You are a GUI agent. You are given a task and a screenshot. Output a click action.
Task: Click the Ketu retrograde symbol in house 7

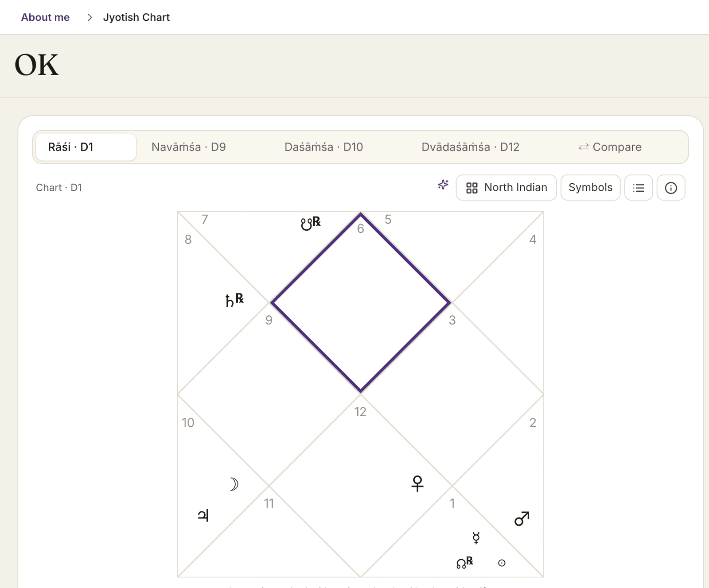click(x=311, y=223)
